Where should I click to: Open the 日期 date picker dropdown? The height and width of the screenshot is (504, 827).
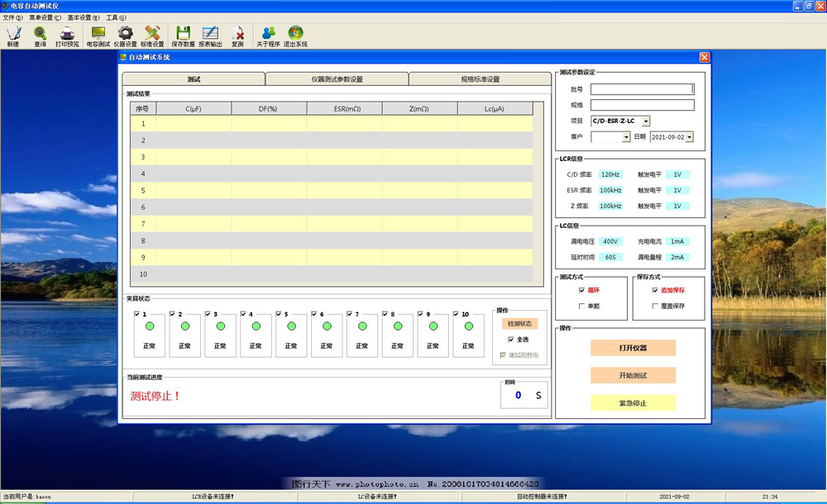690,137
